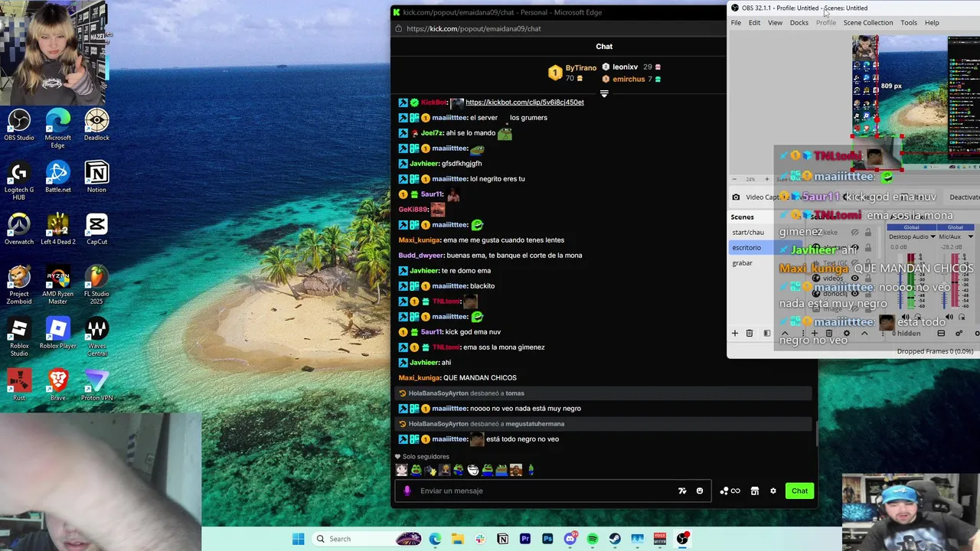The height and width of the screenshot is (551, 980).
Task: Open the Mic/Aux audio dropdown arrow
Action: pyautogui.click(x=970, y=236)
